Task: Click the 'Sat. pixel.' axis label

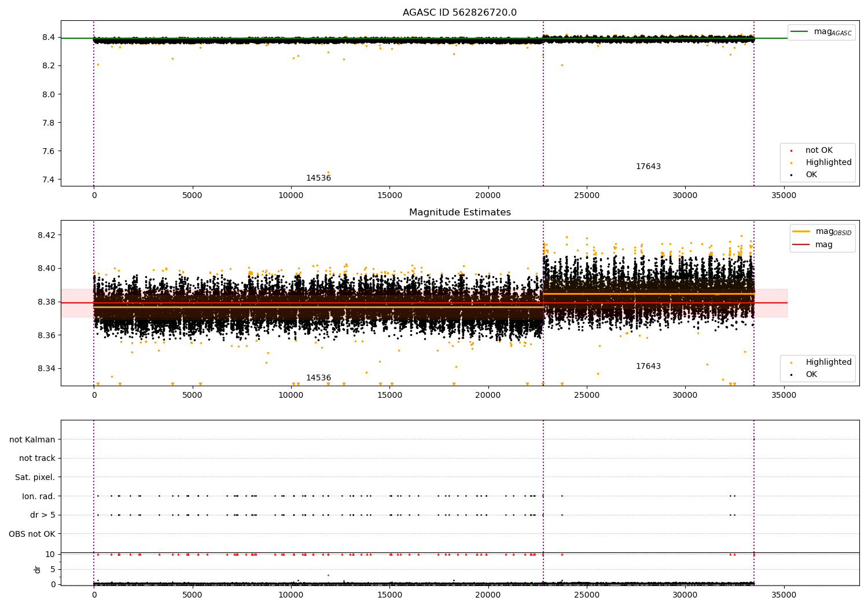Action: (35, 478)
